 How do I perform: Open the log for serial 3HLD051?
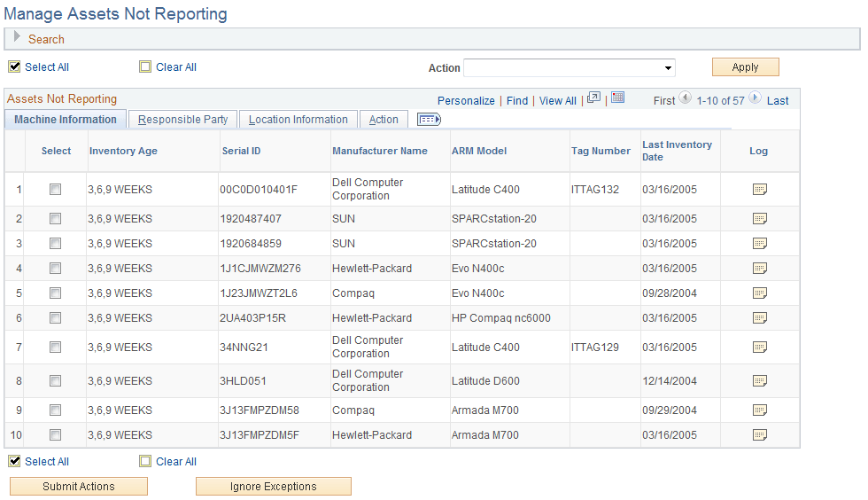point(760,381)
